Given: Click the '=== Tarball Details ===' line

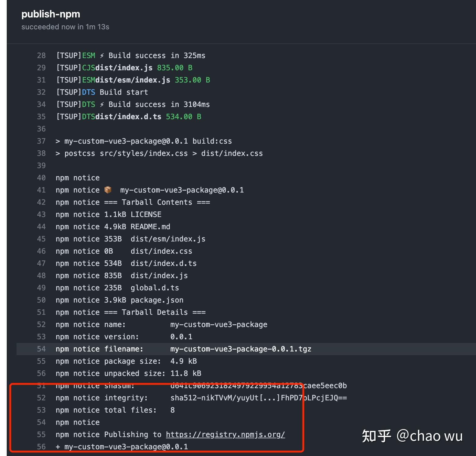Looking at the screenshot, I should 131,312.
